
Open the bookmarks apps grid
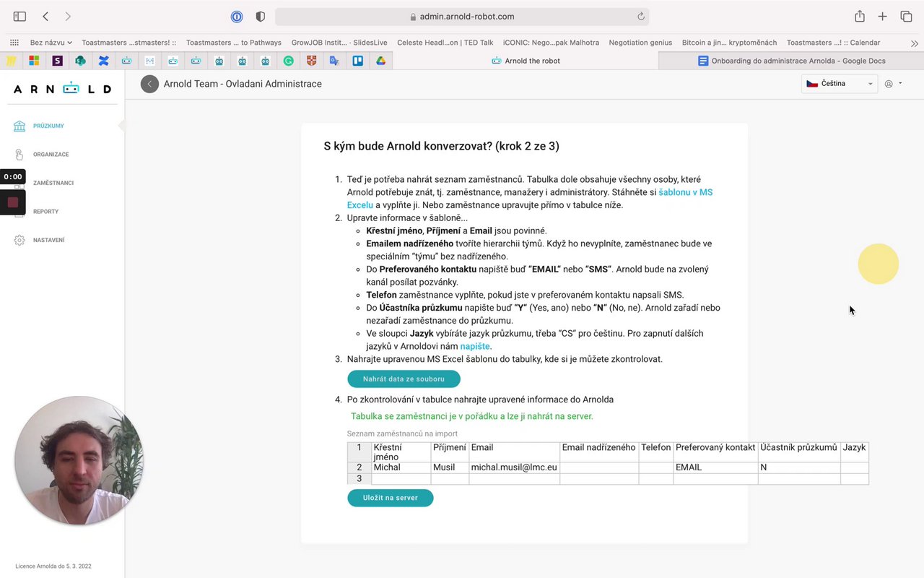14,43
